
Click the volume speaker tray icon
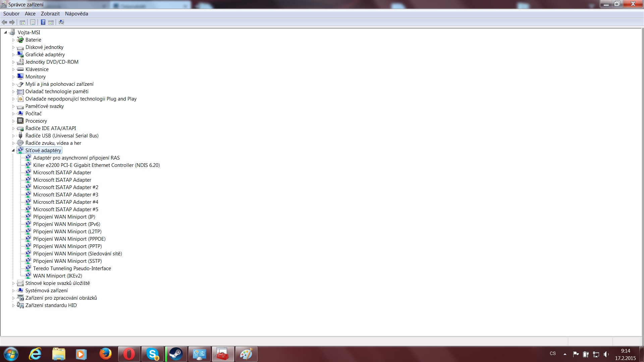tap(606, 354)
